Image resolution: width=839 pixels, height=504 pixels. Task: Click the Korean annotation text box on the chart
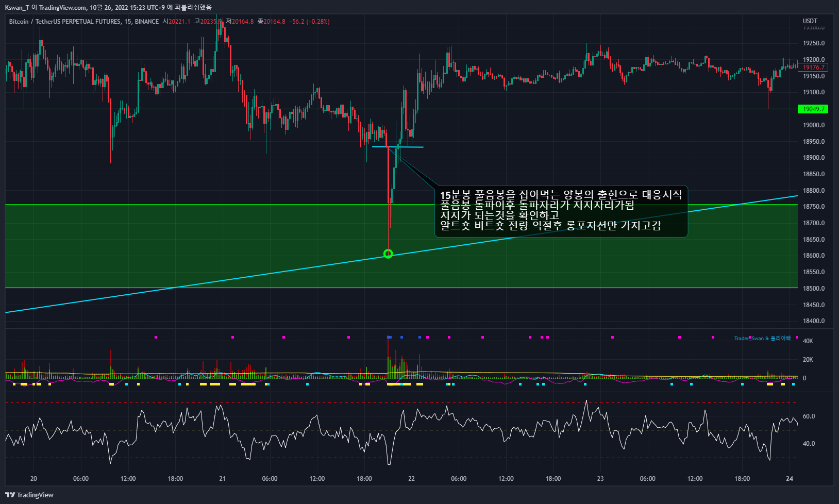[x=561, y=211]
